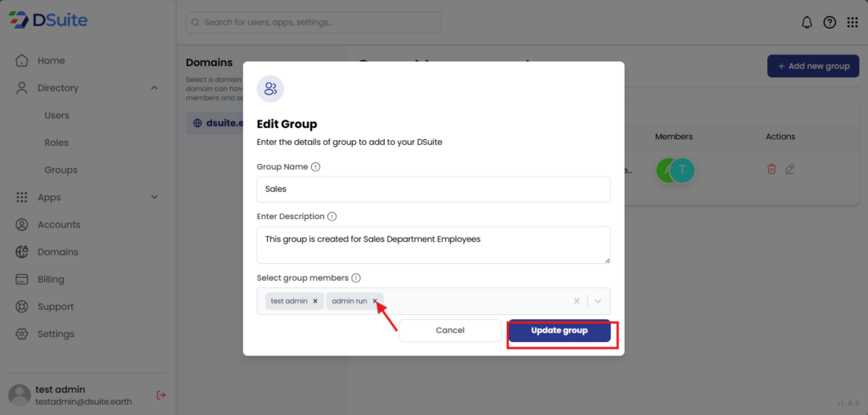
Task: Click the logout icon beside test admin
Action: pyautogui.click(x=161, y=395)
